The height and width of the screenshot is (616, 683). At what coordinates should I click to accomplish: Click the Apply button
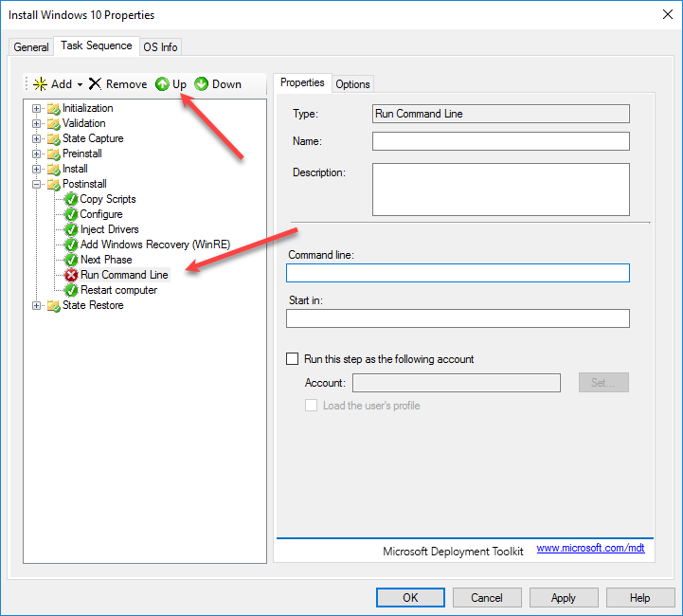point(564,597)
